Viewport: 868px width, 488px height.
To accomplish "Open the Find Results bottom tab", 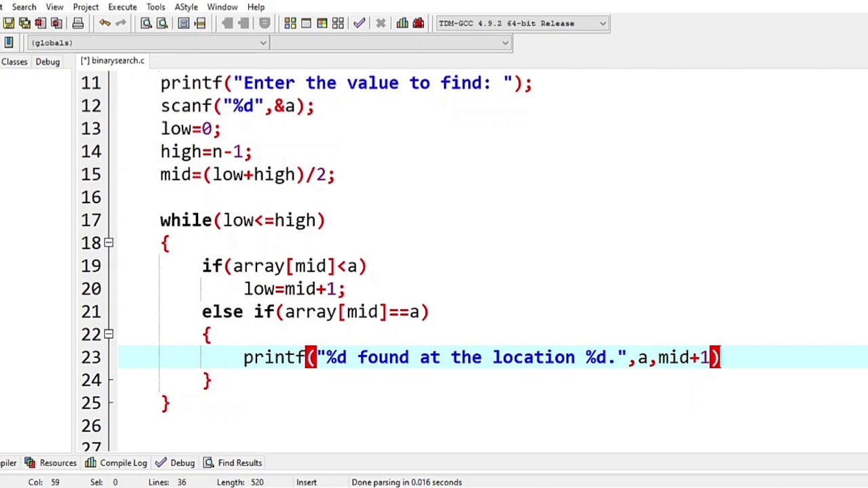I will point(233,463).
